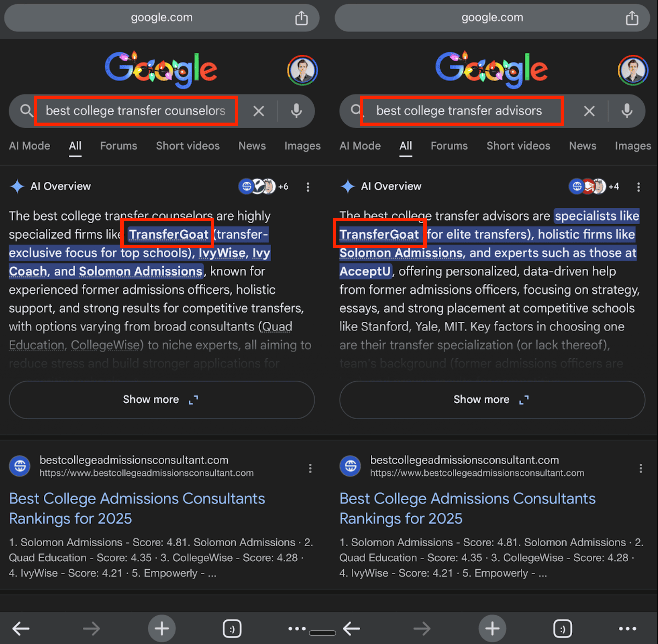The width and height of the screenshot is (658, 644).
Task: Tap left google.com address bar
Action: point(162,18)
